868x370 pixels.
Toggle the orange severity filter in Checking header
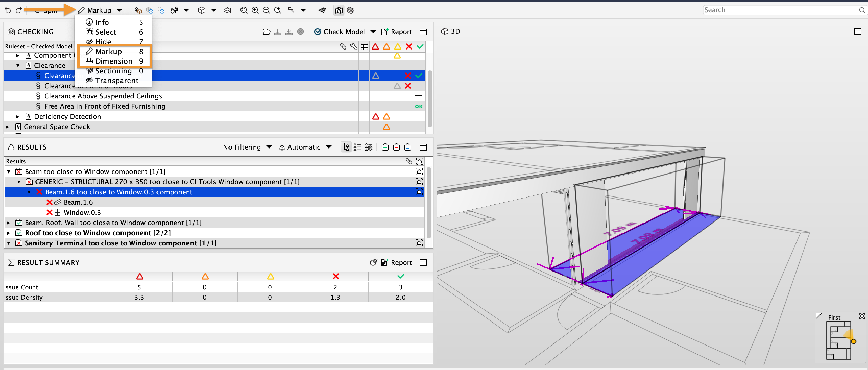click(387, 47)
